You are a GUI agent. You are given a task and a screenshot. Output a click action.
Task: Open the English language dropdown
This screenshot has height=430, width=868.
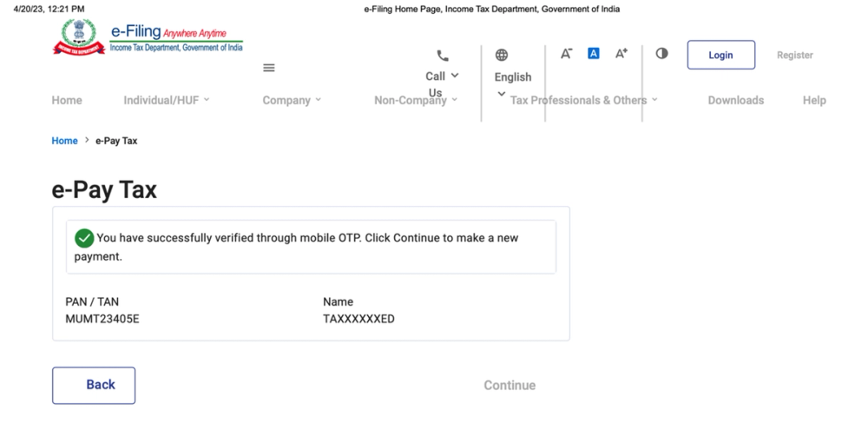point(513,85)
